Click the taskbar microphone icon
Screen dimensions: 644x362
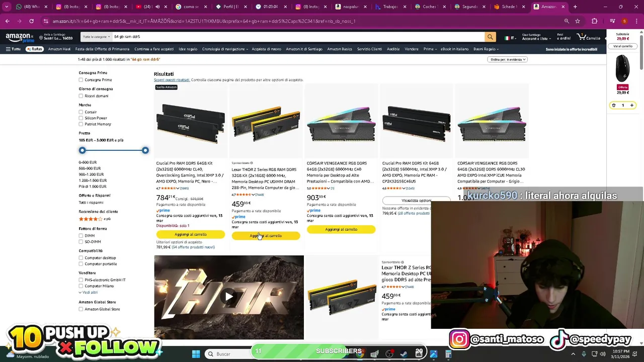584,354
